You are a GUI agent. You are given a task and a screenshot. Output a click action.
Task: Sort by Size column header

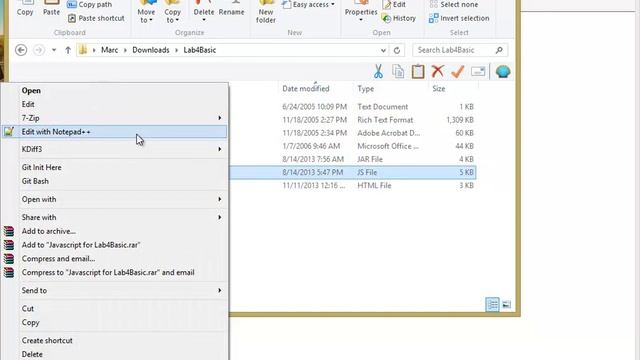coord(439,89)
